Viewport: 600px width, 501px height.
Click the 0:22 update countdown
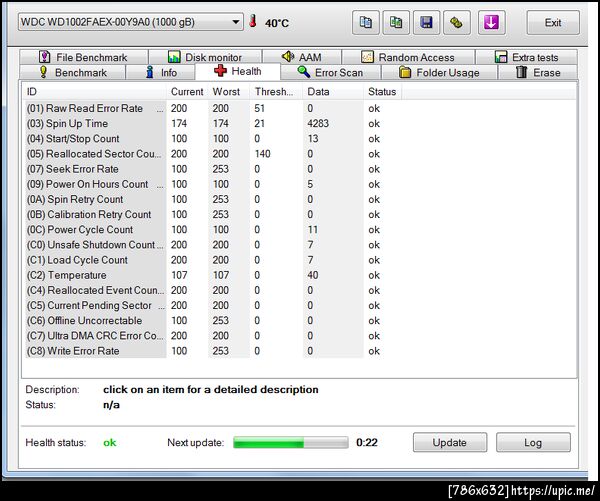[x=367, y=442]
